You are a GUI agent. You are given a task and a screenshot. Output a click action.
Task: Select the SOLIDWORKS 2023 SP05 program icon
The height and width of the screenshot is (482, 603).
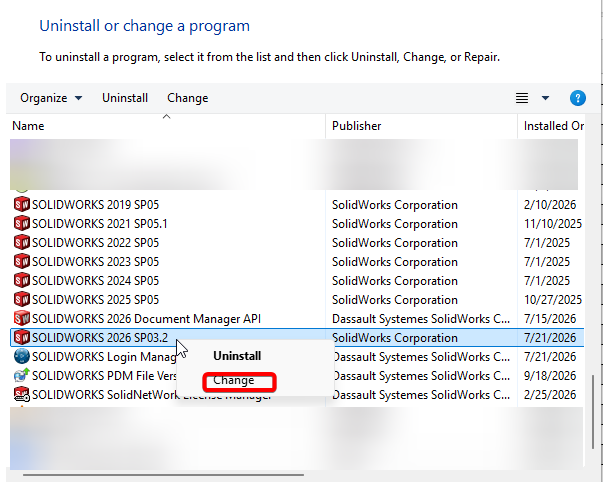22,261
